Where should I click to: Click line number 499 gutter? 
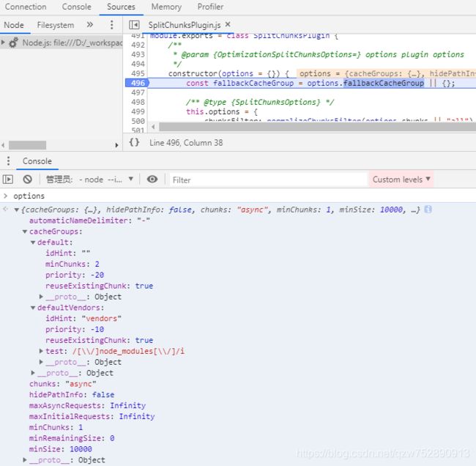[x=138, y=111]
